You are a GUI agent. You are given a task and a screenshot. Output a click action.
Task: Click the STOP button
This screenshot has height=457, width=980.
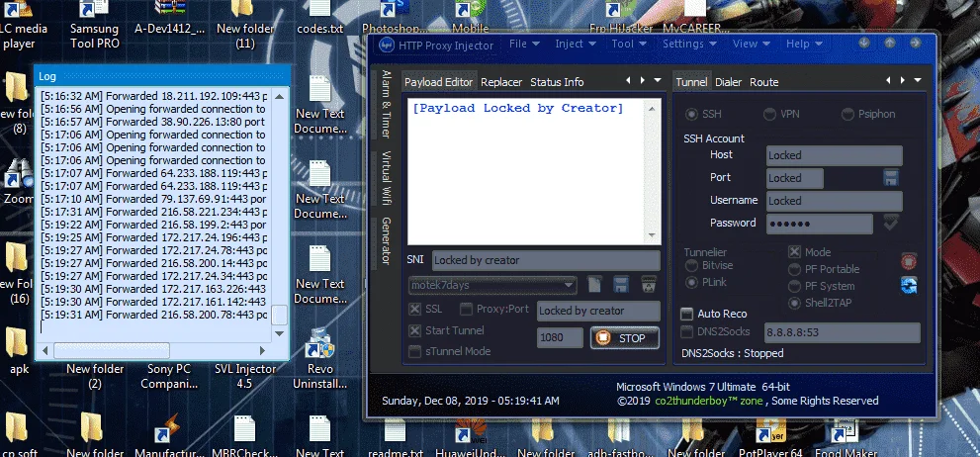625,338
